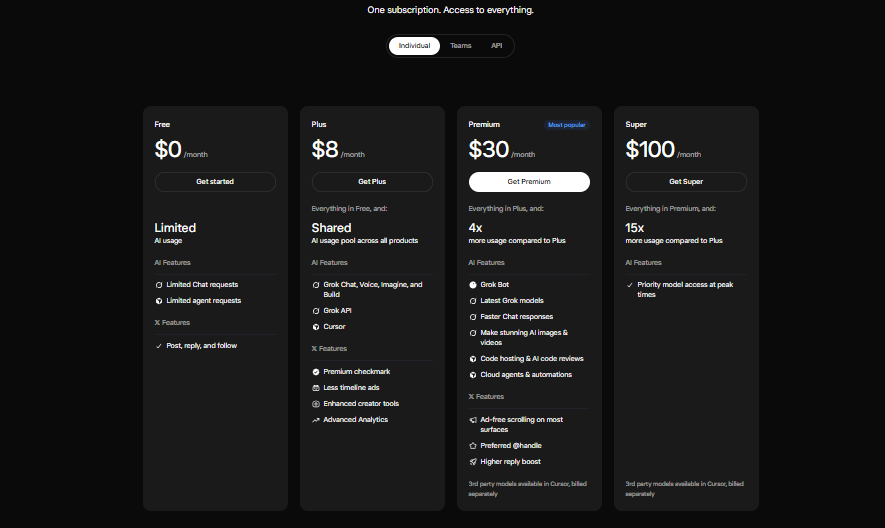The height and width of the screenshot is (528, 885).
Task: Click the $30 /month price
Action: [x=502, y=150]
